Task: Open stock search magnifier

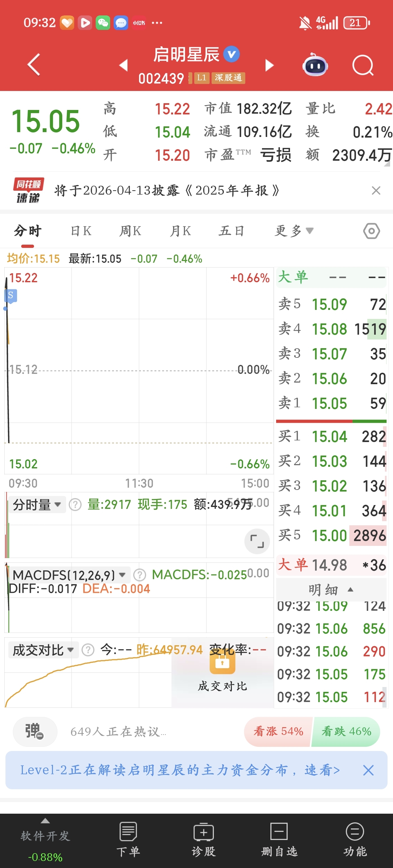Action: 363,65
